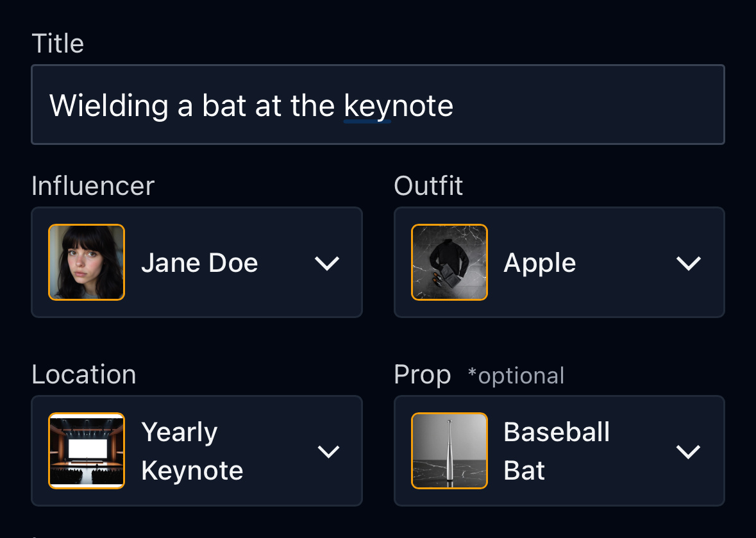Image resolution: width=756 pixels, height=538 pixels.
Task: Click Jane Doe's portrait thumbnail
Action: click(x=87, y=262)
